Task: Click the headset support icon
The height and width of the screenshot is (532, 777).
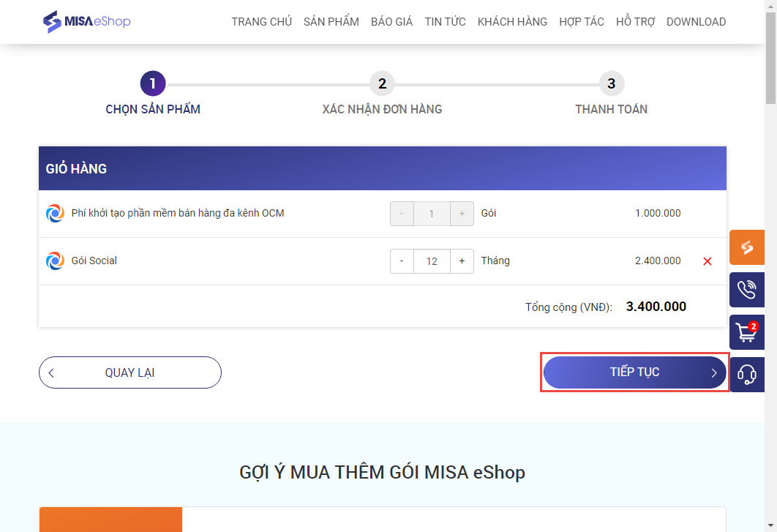Action: (747, 375)
